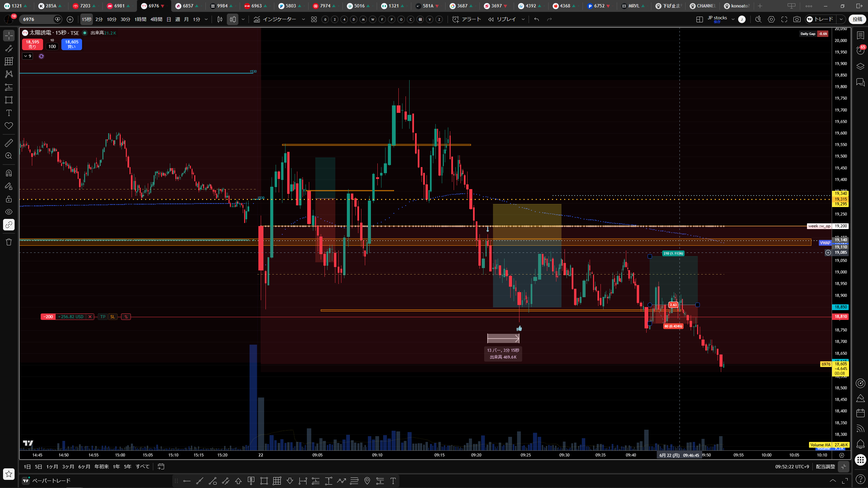Viewport: 868px width, 488px height.
Task: Switch to the 6857 chart tab
Action: pyautogui.click(x=188, y=6)
